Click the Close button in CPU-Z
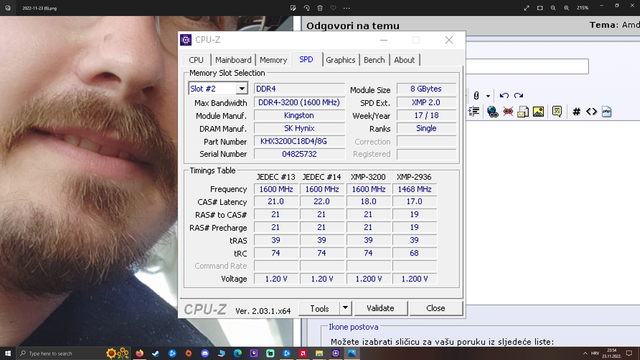 tap(436, 308)
